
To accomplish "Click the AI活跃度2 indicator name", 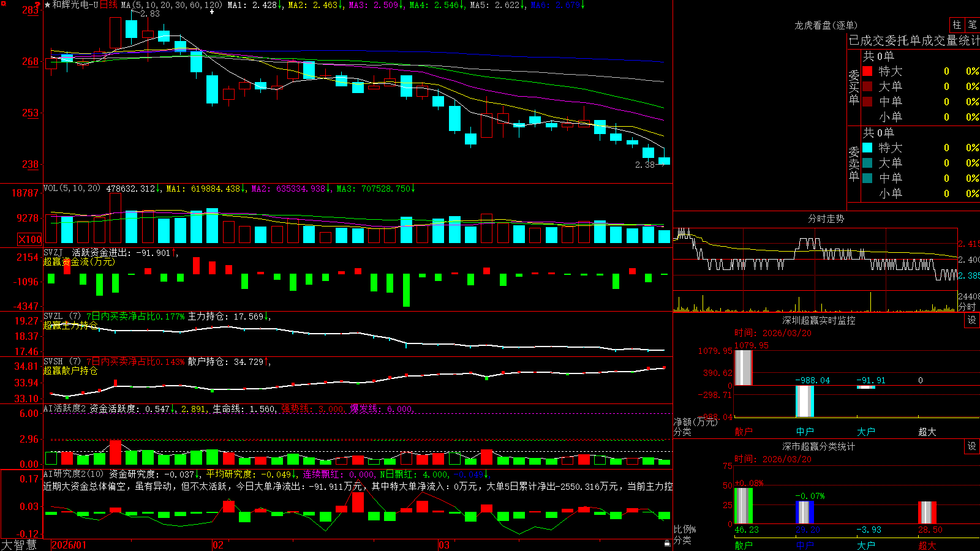I will [x=65, y=408].
